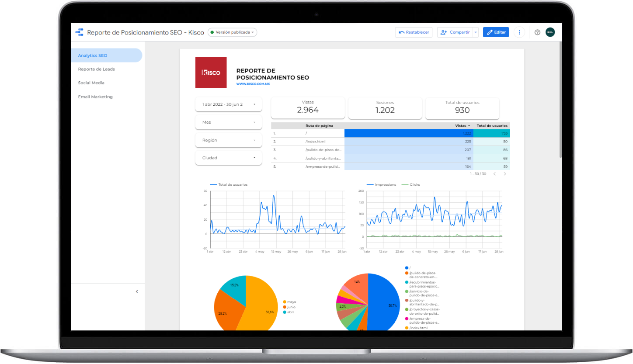The width and height of the screenshot is (633, 364).
Task: Go to next table page arrow
Action: click(x=505, y=174)
